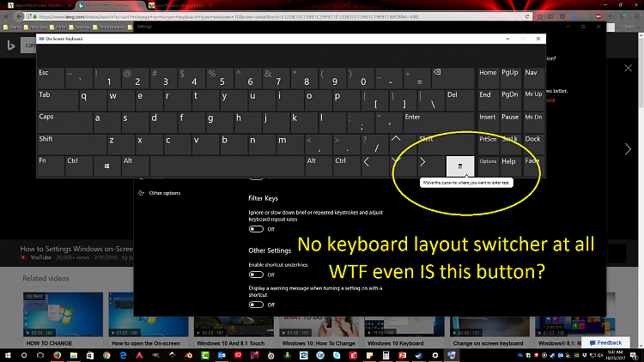644x362 pixels.
Task: Open Calculator from the taskbar
Action: (386, 355)
